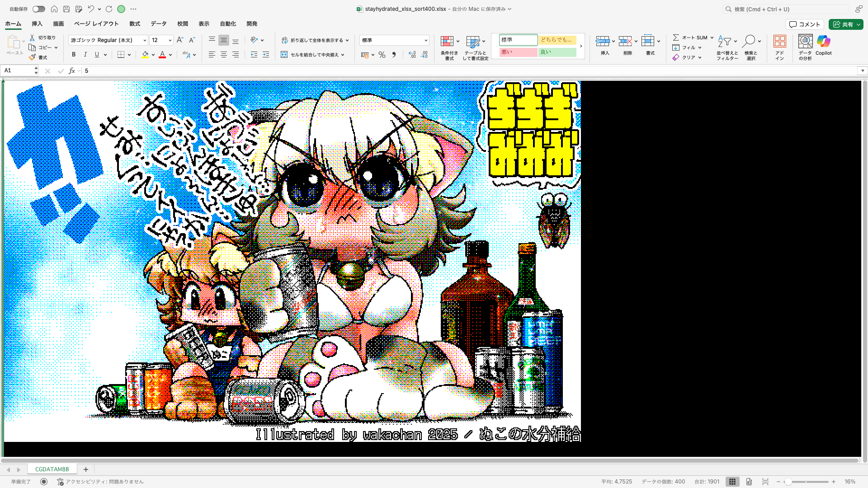This screenshot has height=488, width=868.
Task: Toggle center horizontal alignment
Action: tap(224, 55)
